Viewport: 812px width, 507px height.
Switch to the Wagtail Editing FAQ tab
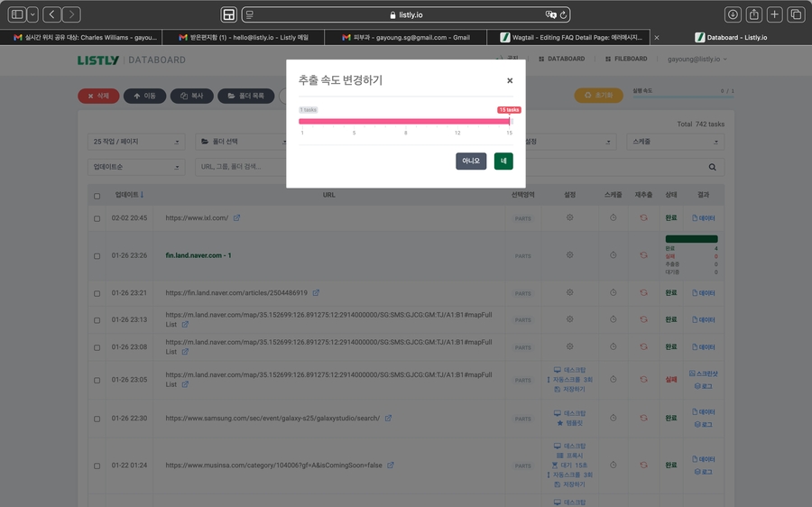568,37
